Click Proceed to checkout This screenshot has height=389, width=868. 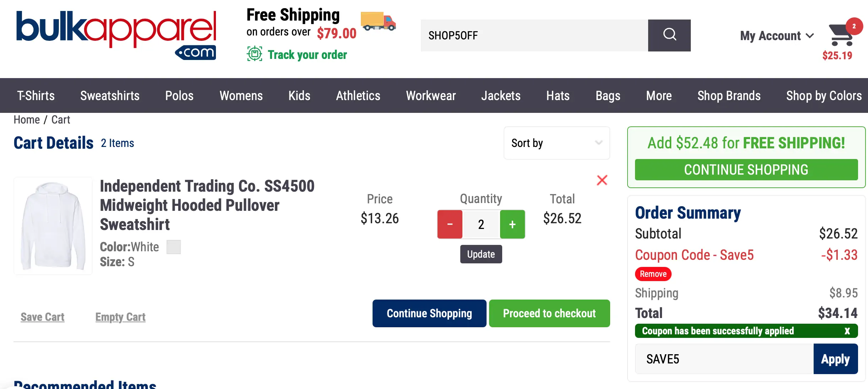[x=549, y=313]
